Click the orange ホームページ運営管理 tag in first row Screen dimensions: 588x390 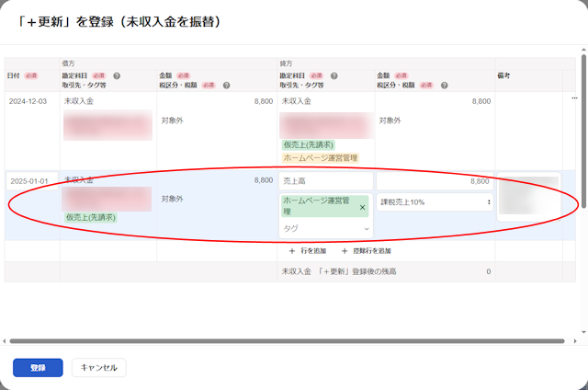[x=320, y=157]
